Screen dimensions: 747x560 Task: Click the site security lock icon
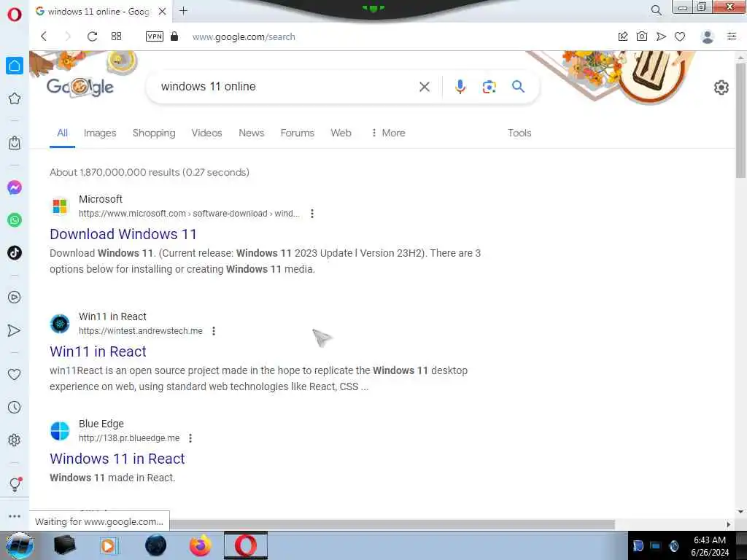pyautogui.click(x=174, y=36)
